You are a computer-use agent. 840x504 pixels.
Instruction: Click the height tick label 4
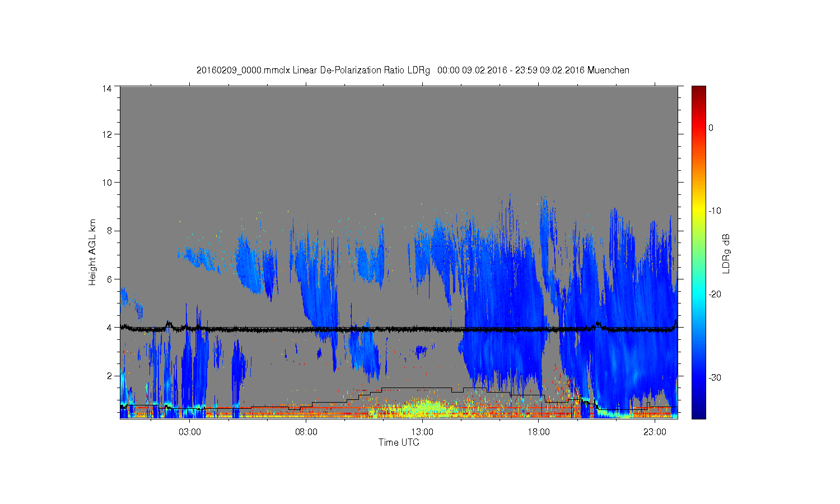click(x=109, y=328)
